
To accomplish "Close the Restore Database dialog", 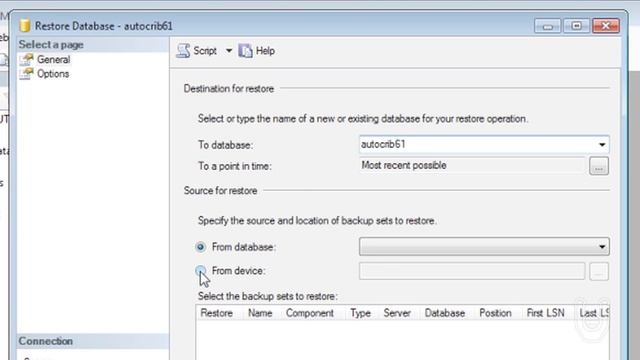I will tap(606, 26).
